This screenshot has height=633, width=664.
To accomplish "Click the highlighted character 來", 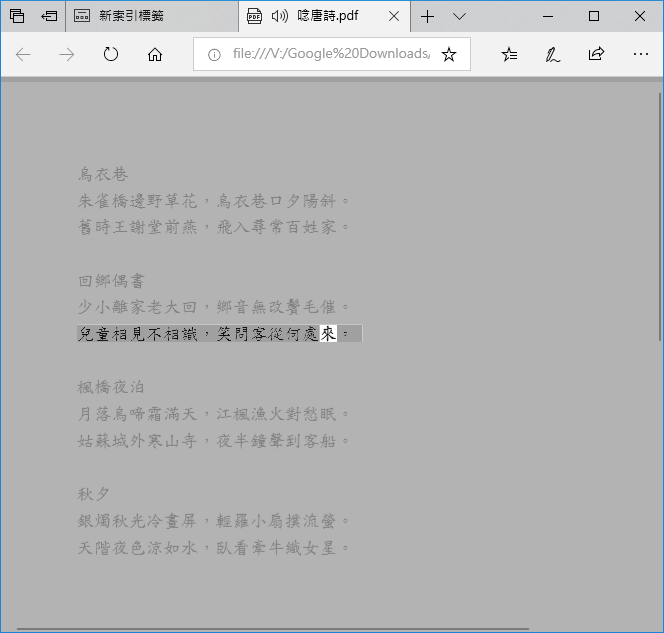I will 328,334.
